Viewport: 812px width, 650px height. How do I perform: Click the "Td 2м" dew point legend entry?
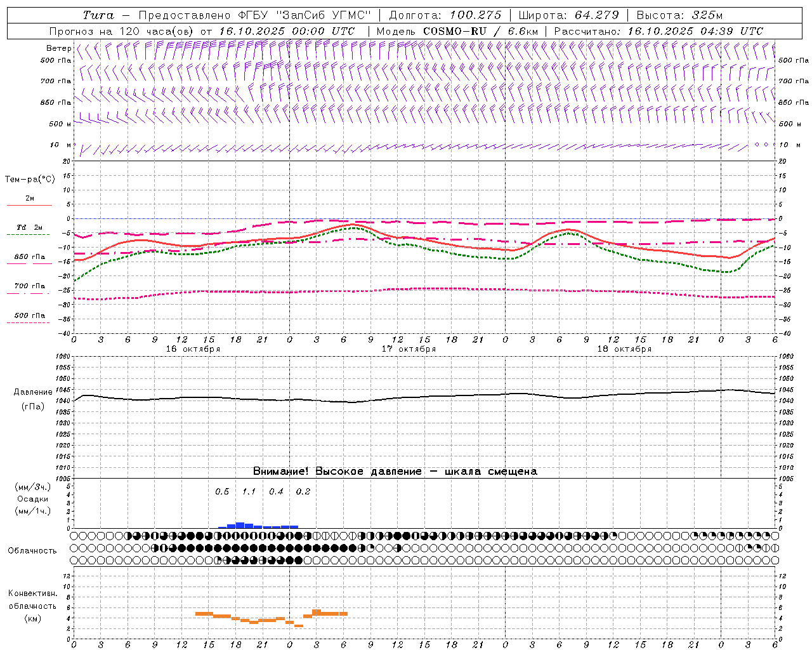tap(30, 227)
